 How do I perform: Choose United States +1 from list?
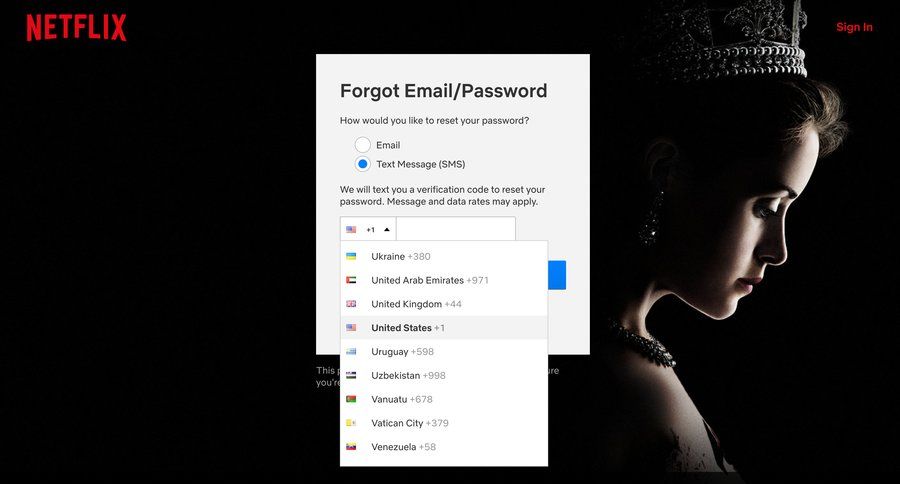[x=444, y=328]
